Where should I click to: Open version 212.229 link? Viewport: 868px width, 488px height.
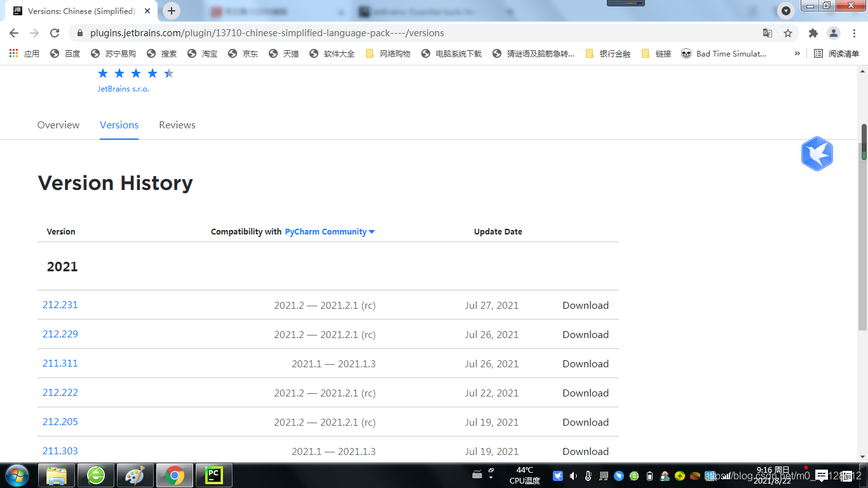(60, 334)
